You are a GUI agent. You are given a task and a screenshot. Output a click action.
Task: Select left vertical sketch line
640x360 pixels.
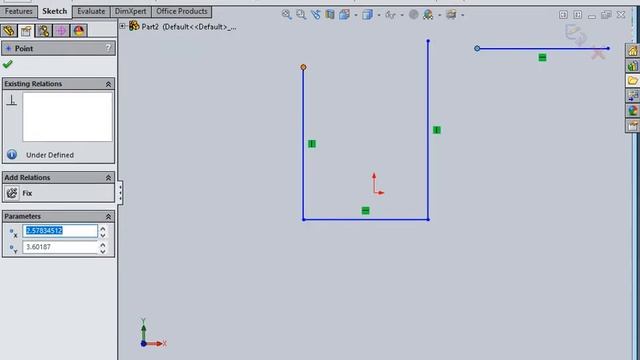click(x=303, y=144)
